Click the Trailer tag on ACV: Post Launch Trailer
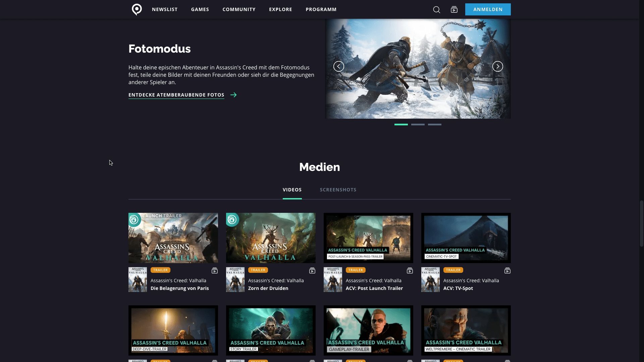644x362 pixels. (x=356, y=270)
